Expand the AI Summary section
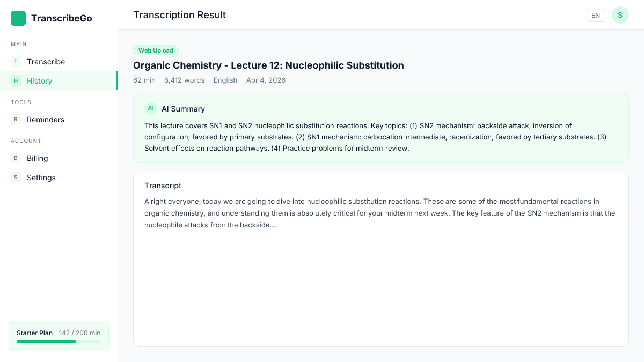 183,109
